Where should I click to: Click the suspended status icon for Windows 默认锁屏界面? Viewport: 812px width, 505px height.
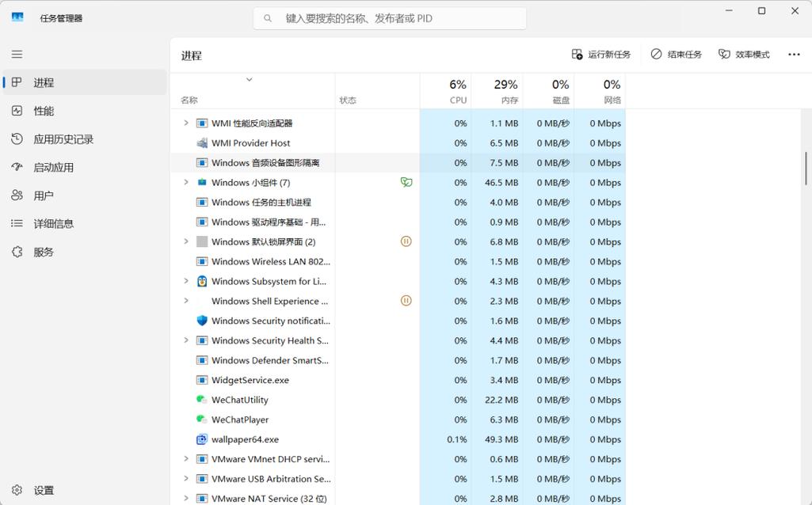coord(406,241)
